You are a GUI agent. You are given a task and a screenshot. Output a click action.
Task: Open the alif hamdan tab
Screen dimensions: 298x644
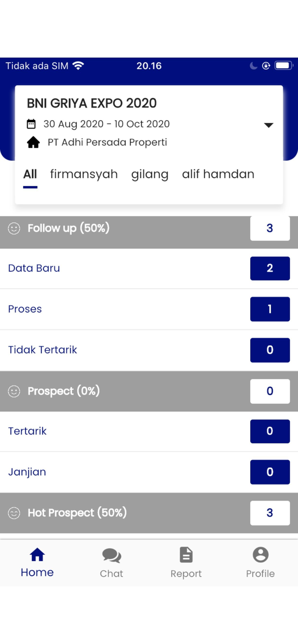click(x=218, y=174)
